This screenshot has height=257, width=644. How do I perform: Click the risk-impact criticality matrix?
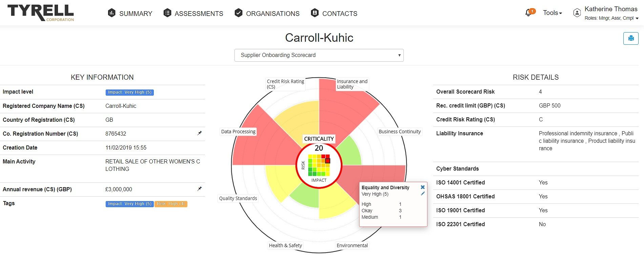click(319, 165)
